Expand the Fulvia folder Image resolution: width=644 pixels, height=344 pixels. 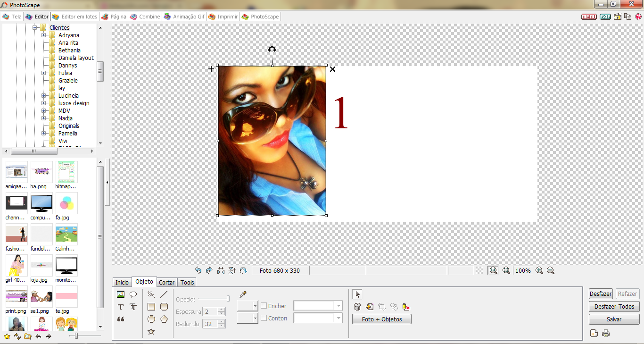[x=43, y=73]
